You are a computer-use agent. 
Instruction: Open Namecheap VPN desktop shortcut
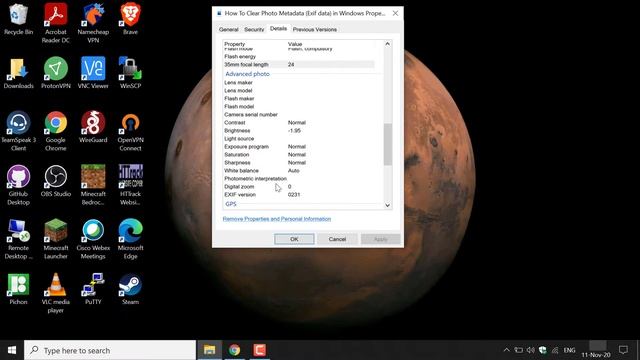pyautogui.click(x=93, y=24)
